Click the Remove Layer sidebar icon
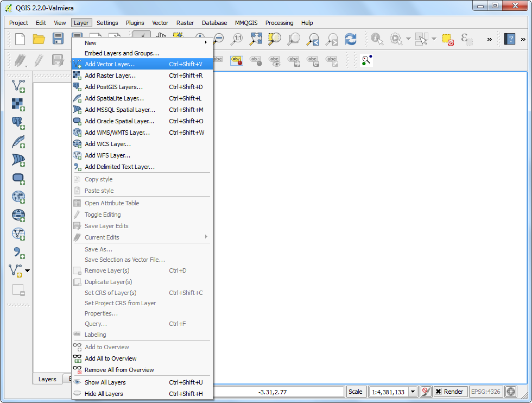This screenshot has width=532, height=403. pos(18,290)
